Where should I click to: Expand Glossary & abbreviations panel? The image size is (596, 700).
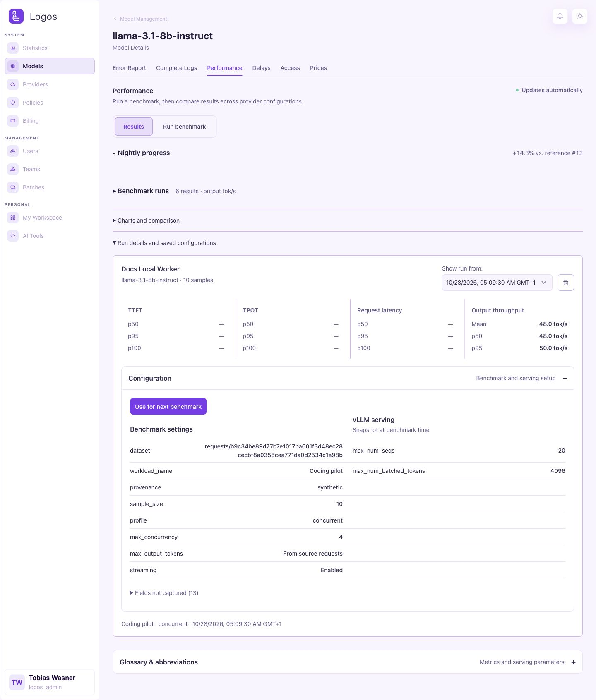click(348, 662)
